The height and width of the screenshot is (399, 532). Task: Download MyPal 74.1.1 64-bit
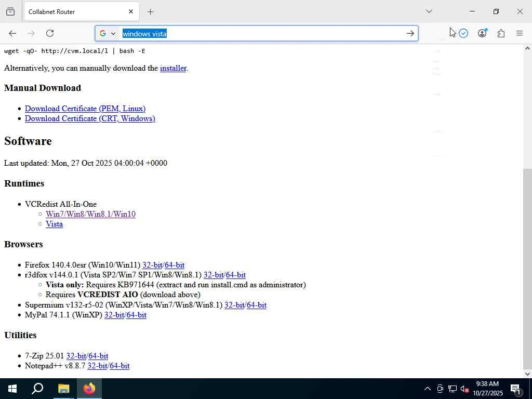[x=137, y=315]
